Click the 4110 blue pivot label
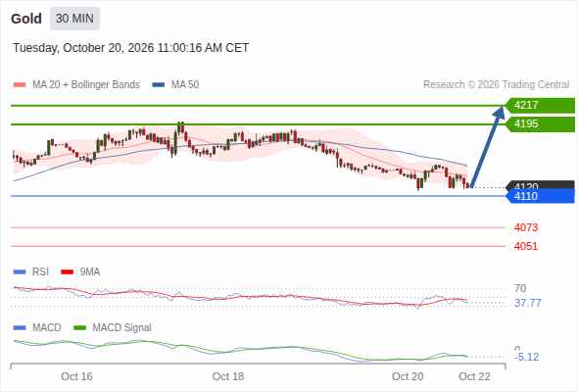This screenshot has width=578, height=392. point(540,196)
